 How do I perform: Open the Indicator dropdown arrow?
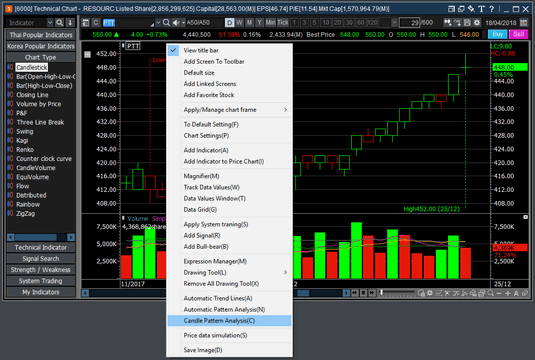[x=50, y=23]
